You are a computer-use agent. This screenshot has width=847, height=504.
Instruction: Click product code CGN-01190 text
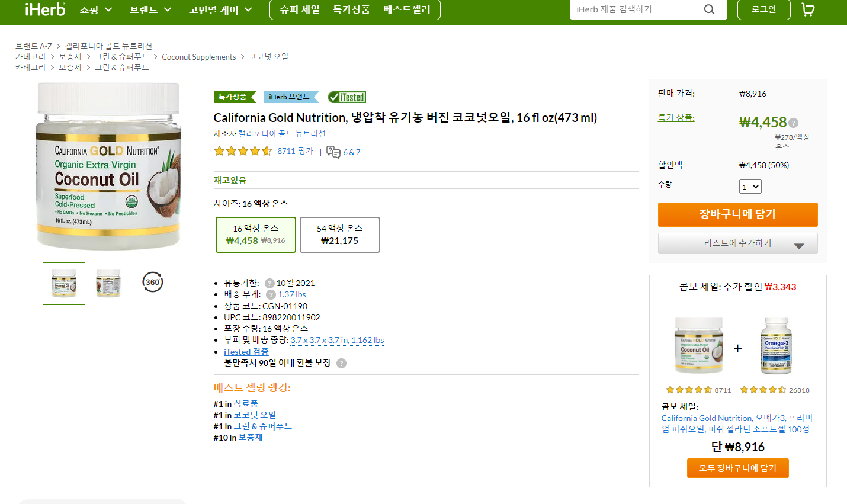(285, 306)
